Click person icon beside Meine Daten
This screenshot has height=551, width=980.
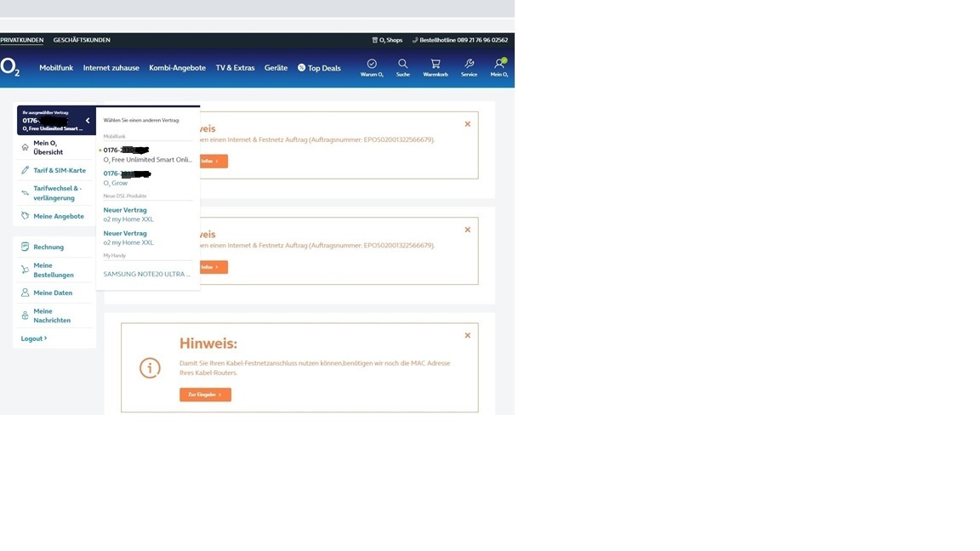25,293
